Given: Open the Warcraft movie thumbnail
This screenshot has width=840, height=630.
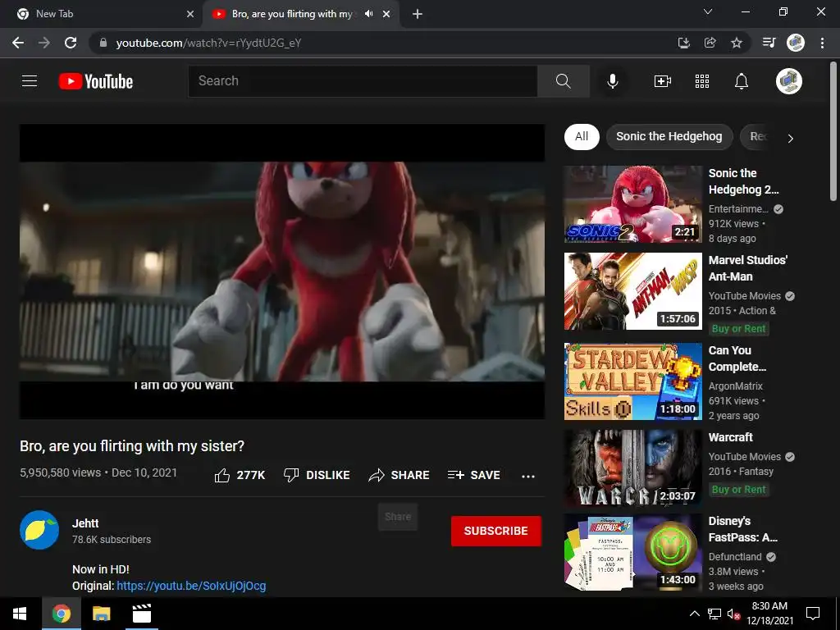Looking at the screenshot, I should pos(632,468).
